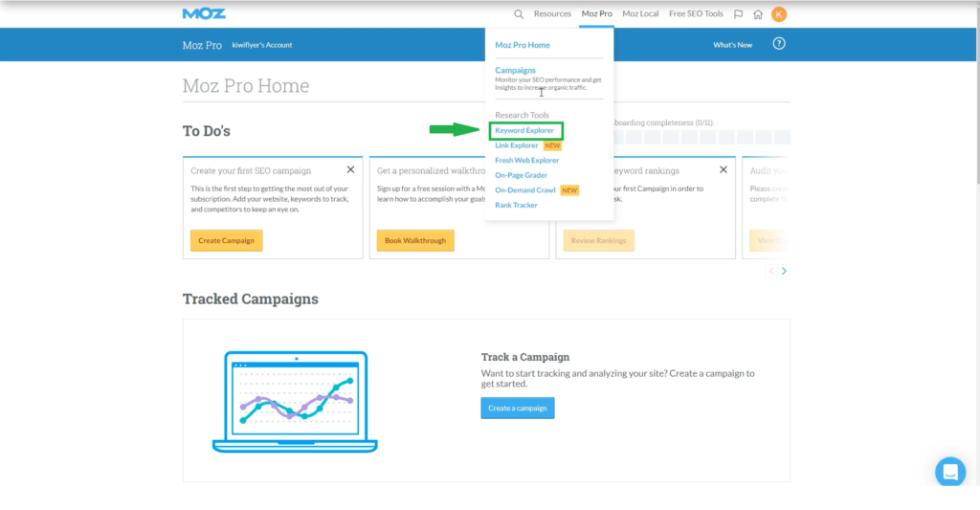Click the flag notifications icon
Image resolution: width=980 pixels, height=510 pixels.
click(738, 13)
